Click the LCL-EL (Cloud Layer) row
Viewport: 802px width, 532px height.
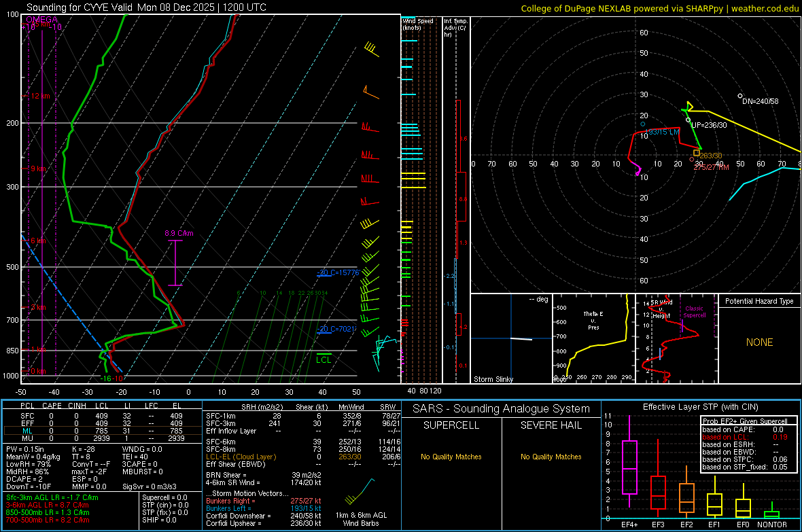[303, 457]
